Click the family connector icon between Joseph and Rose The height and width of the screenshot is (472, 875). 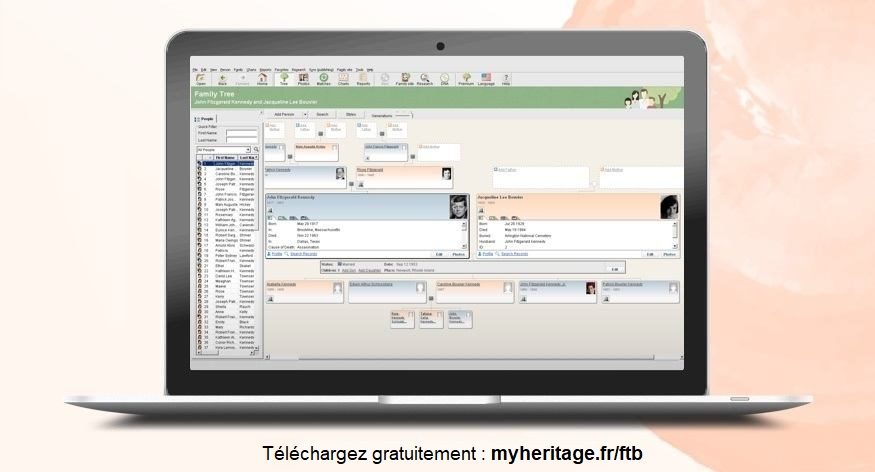(351, 184)
